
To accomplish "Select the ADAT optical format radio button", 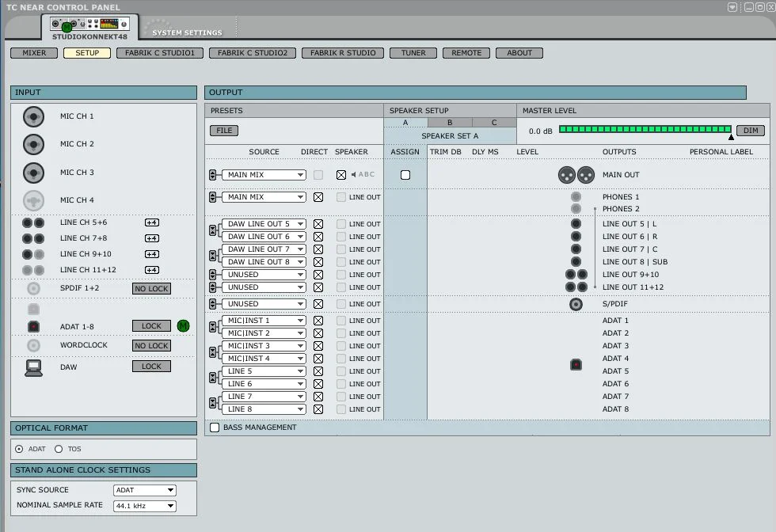I will 19,449.
